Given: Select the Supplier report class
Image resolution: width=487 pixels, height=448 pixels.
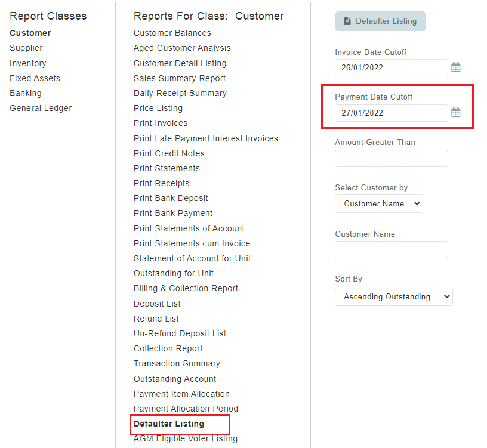Looking at the screenshot, I should pos(26,48).
